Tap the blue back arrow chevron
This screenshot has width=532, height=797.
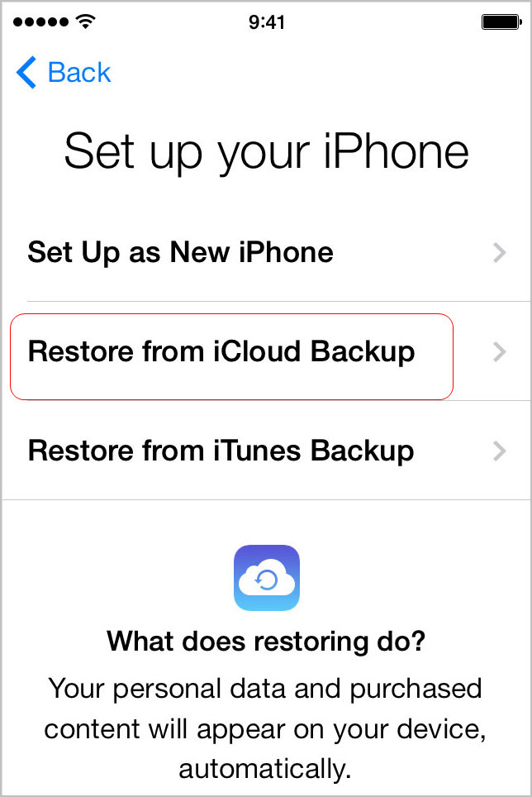(x=26, y=72)
